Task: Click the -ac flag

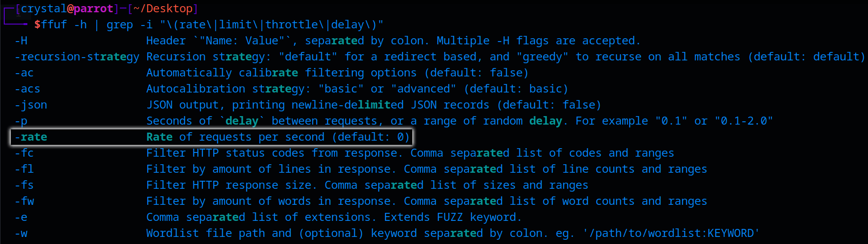Action: [x=24, y=73]
